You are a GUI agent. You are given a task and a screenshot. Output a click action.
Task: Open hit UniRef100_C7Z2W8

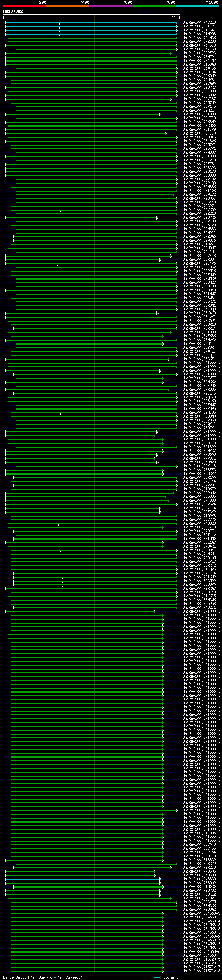tap(199, 41)
